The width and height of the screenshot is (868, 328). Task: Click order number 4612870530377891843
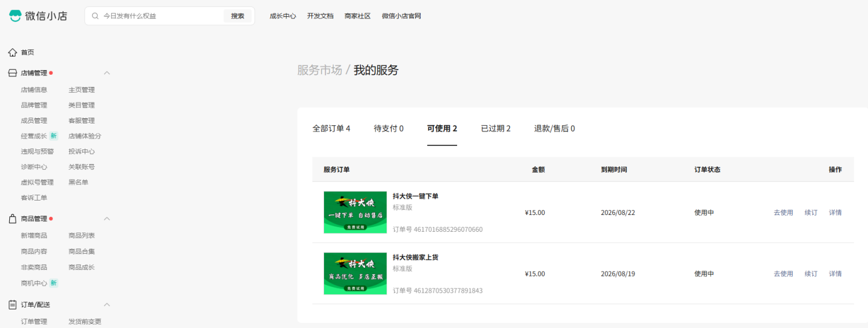click(448, 290)
